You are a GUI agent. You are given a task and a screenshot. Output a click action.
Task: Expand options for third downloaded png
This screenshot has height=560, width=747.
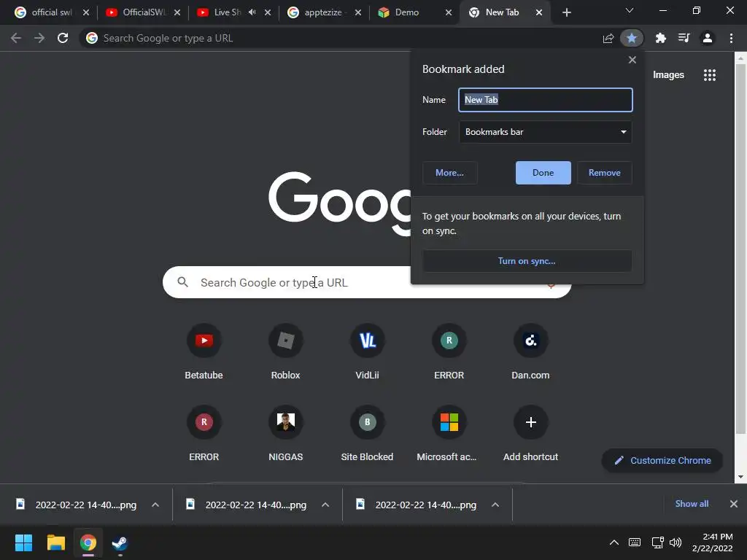(x=495, y=505)
